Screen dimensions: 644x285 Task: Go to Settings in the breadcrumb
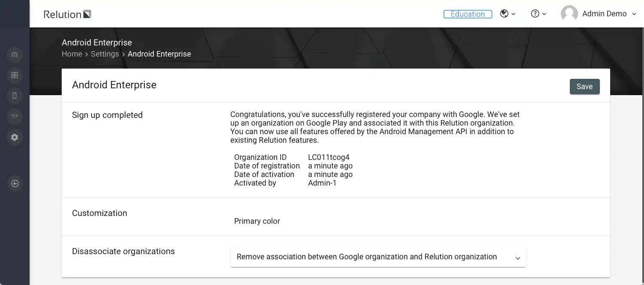coord(105,54)
